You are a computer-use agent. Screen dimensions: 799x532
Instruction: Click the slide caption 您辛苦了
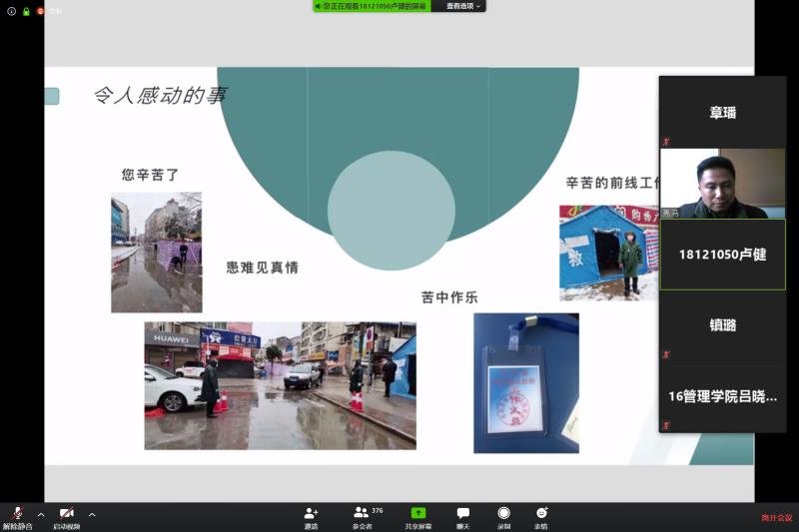150,175
